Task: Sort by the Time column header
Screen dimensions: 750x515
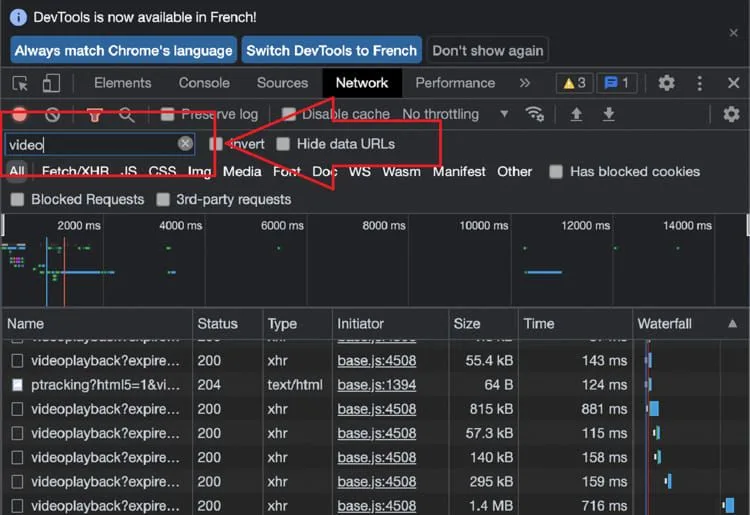Action: pyautogui.click(x=575, y=324)
